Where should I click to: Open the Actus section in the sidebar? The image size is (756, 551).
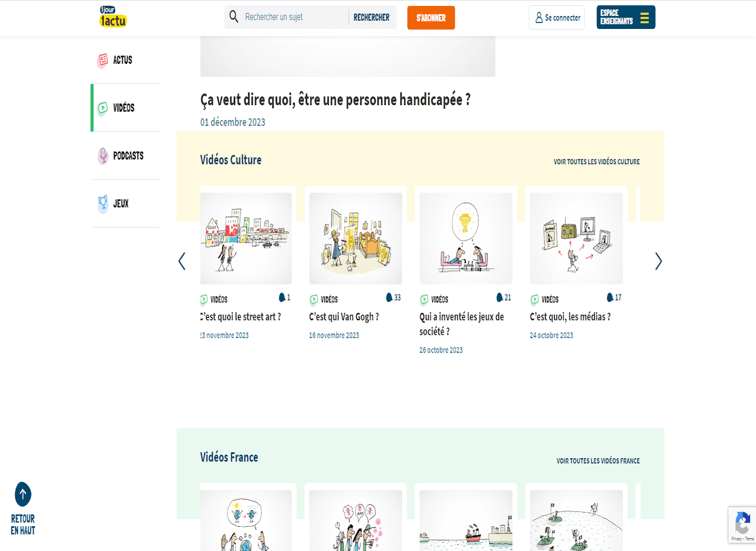(x=125, y=60)
